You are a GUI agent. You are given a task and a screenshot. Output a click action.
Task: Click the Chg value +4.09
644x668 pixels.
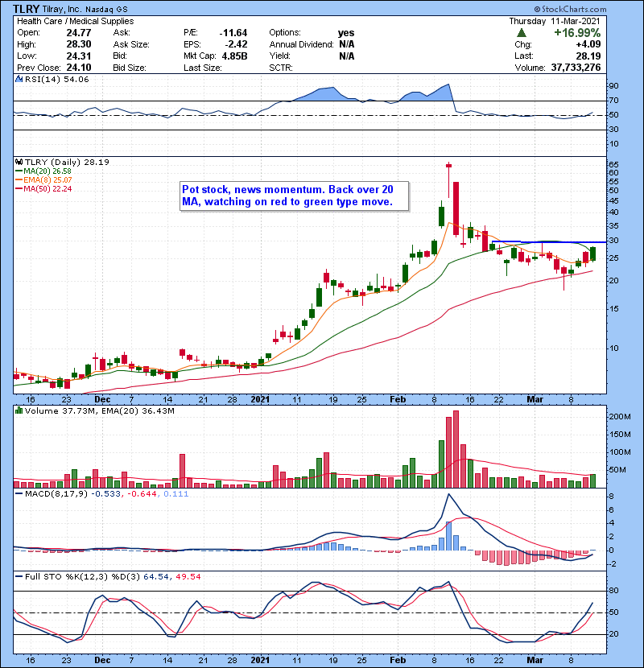click(x=588, y=44)
